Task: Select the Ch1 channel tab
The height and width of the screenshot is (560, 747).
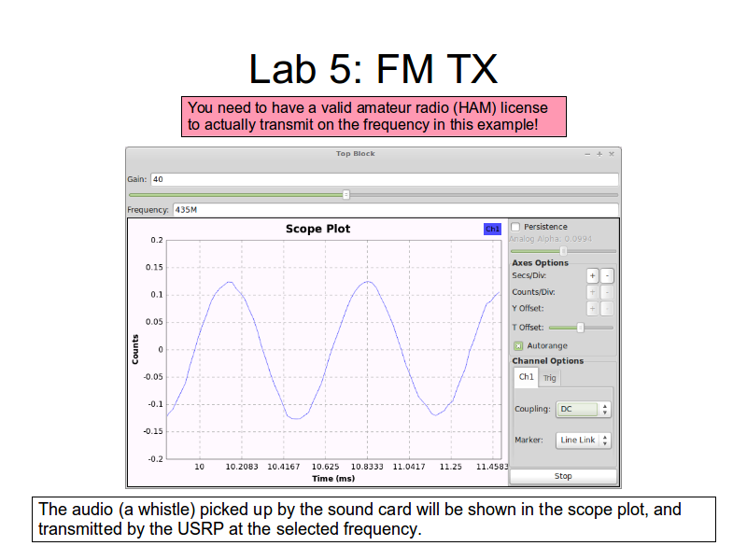Action: tap(526, 377)
